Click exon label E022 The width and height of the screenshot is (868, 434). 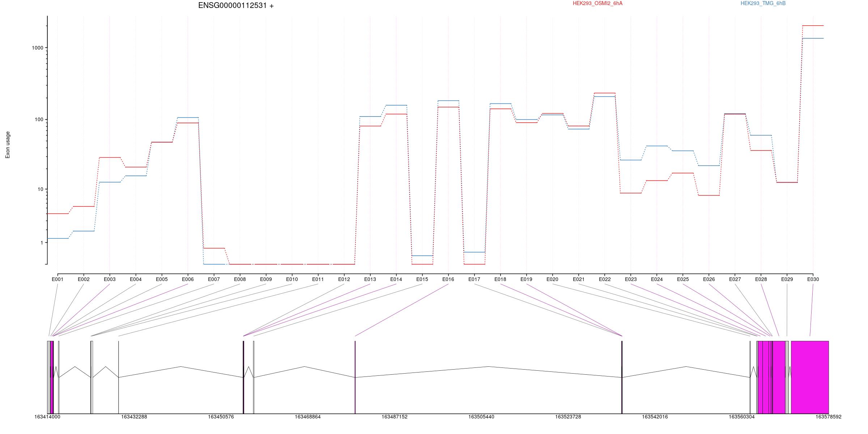pyautogui.click(x=605, y=279)
